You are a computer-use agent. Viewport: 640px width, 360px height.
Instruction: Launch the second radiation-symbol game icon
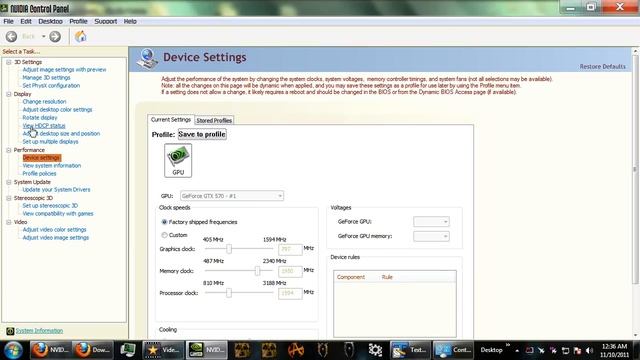(269, 350)
